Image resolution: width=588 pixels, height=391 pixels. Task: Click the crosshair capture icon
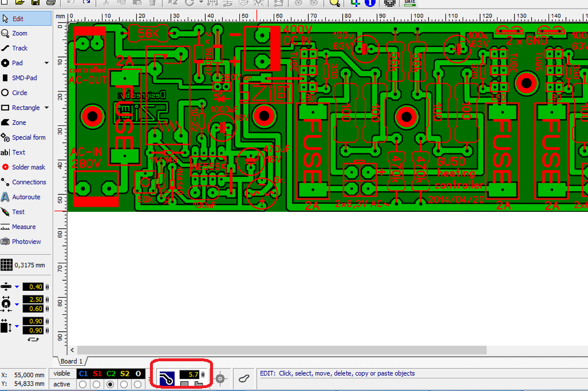coord(220,379)
